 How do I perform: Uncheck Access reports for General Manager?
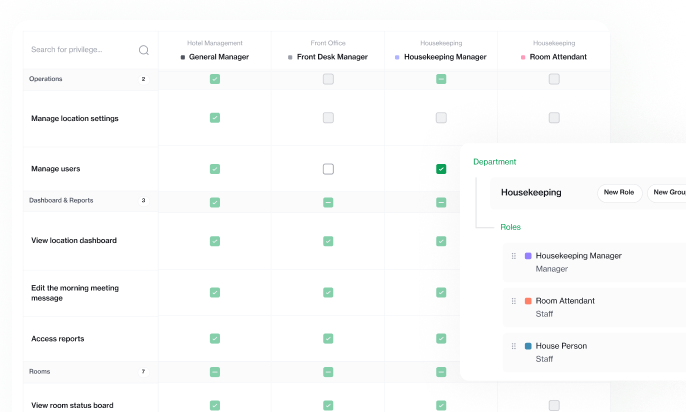click(215, 339)
